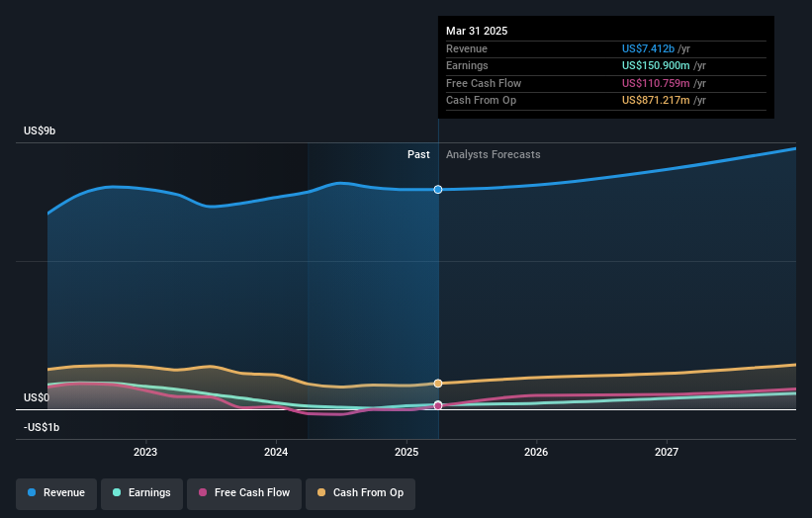
Task: Select the pink Free Cash Flow data point
Action: pyautogui.click(x=438, y=405)
